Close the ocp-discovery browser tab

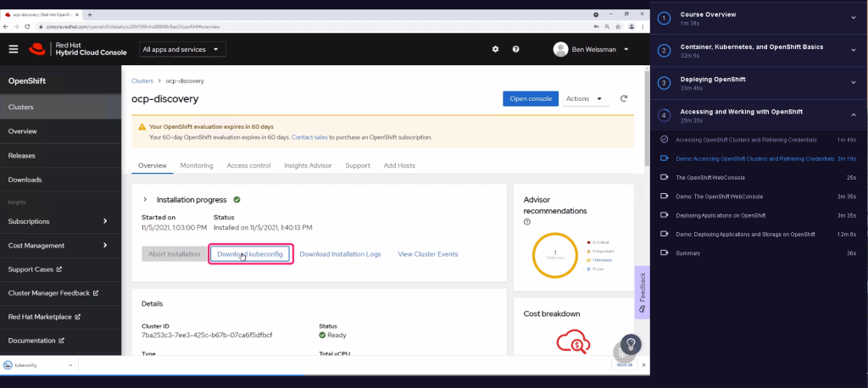point(79,15)
